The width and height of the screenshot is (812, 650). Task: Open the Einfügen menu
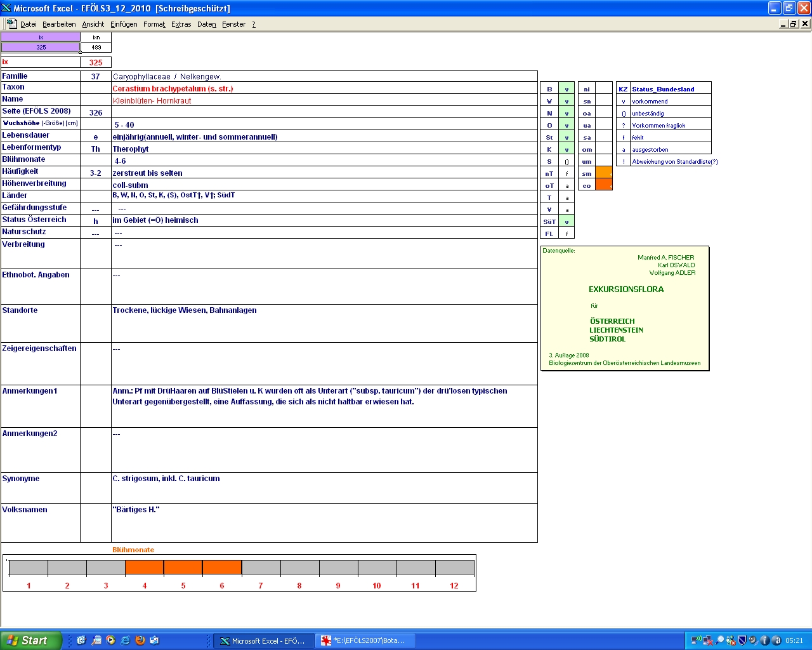pos(124,24)
